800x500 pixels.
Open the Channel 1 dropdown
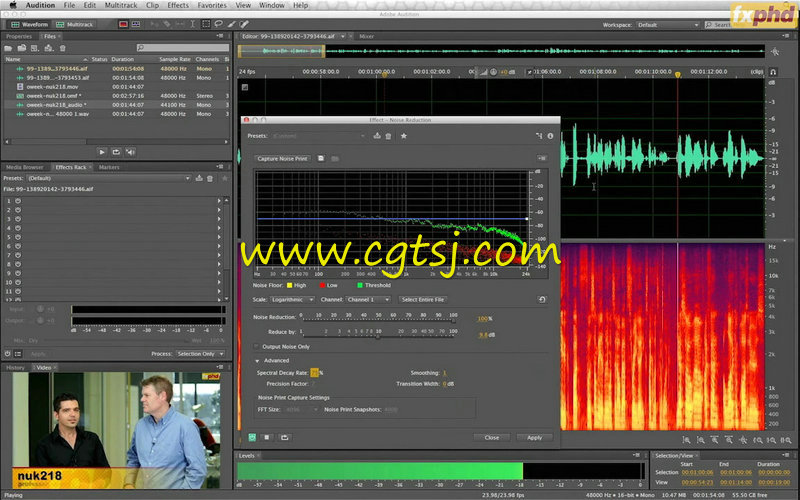click(x=368, y=299)
